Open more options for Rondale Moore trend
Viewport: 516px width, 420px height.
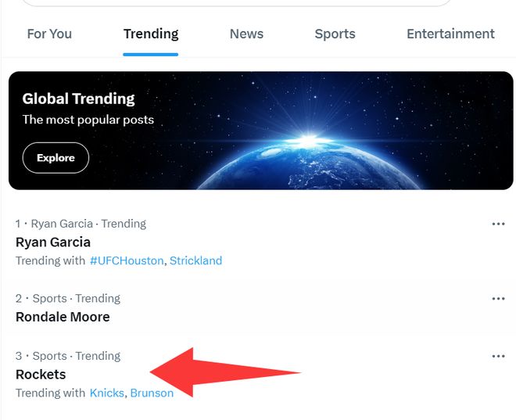point(498,299)
